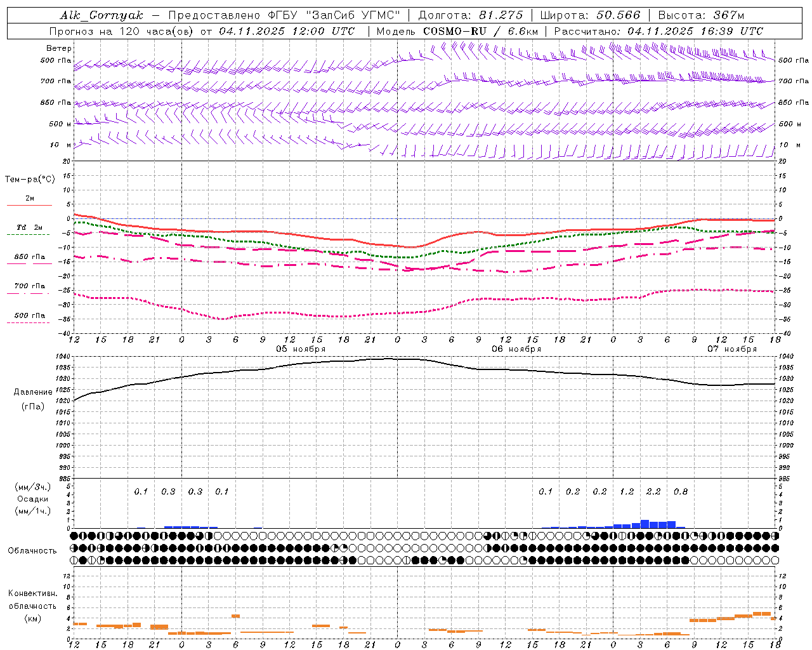The width and height of the screenshot is (812, 650).
Task: Click the Облачность cloud cover label
Action: (x=32, y=551)
